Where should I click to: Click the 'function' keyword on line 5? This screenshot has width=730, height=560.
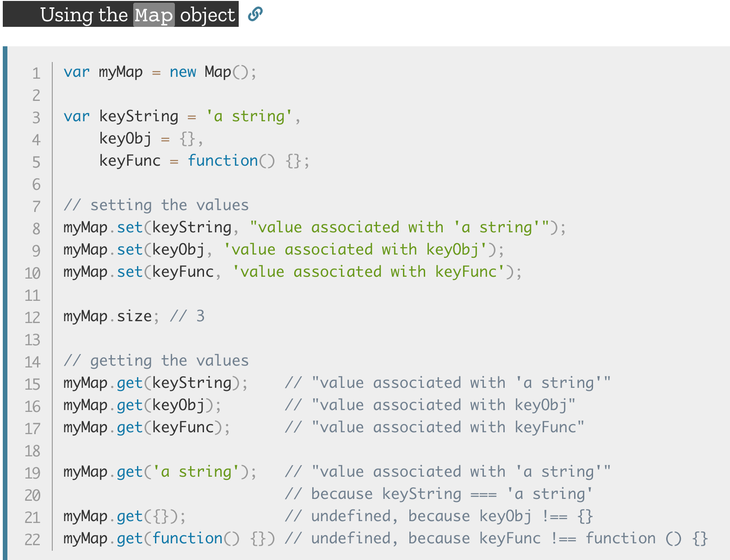pos(223,161)
